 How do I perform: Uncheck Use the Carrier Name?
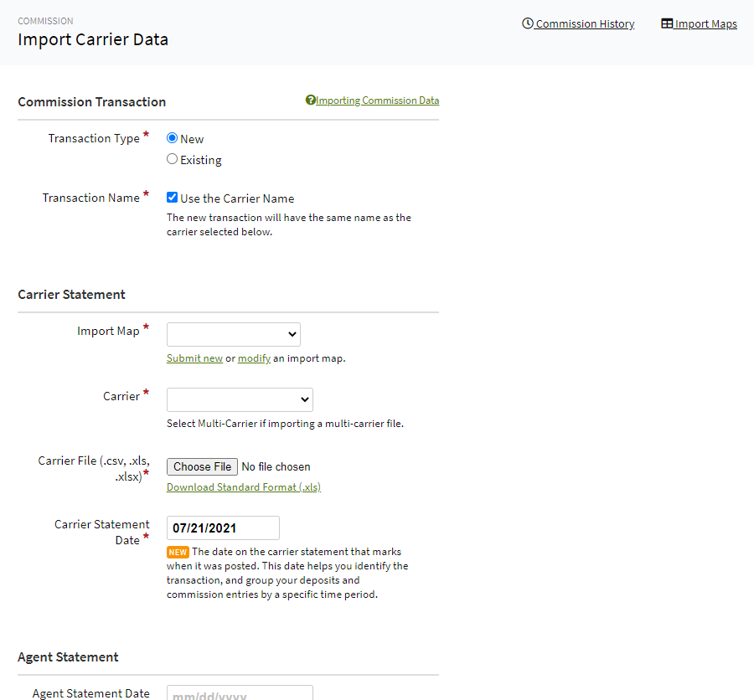(x=172, y=198)
